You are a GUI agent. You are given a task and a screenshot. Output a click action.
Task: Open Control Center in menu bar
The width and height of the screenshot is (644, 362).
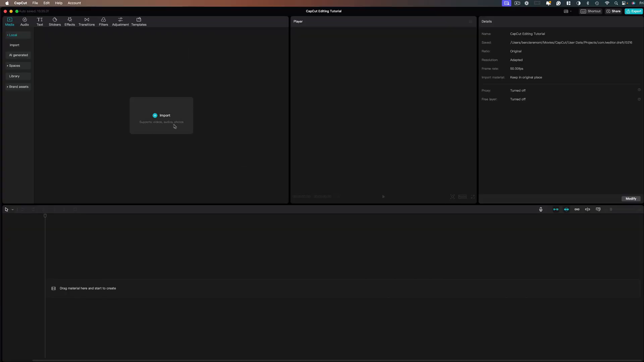coord(625,3)
